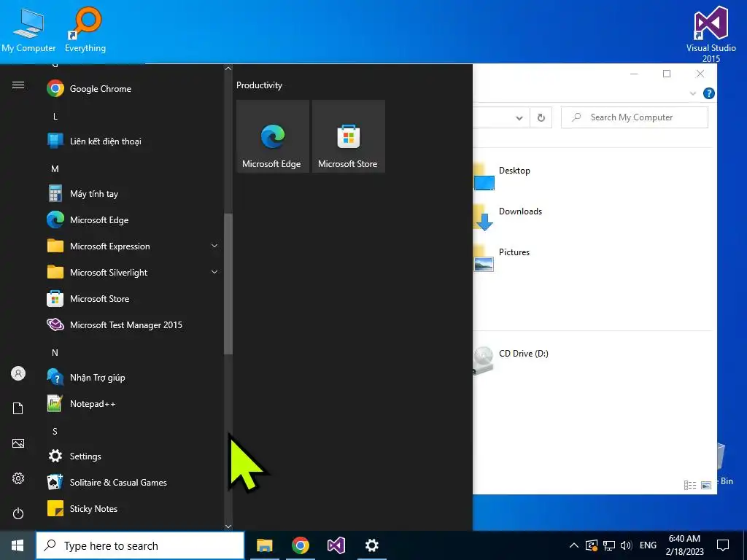Image resolution: width=747 pixels, height=560 pixels.
Task: Open Settings from the taskbar
Action: point(371,545)
